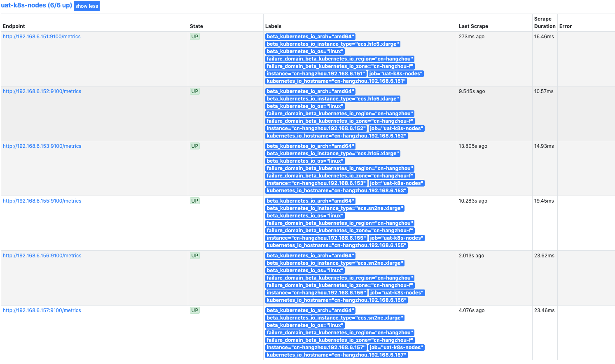The image size is (615, 364).
Task: Click kubernetes_io_hostname label ending 6.157
Action: (x=337, y=355)
